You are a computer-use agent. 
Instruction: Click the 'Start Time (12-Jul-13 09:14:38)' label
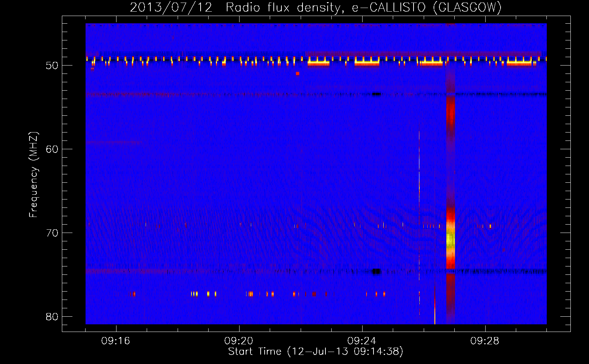[x=316, y=352]
